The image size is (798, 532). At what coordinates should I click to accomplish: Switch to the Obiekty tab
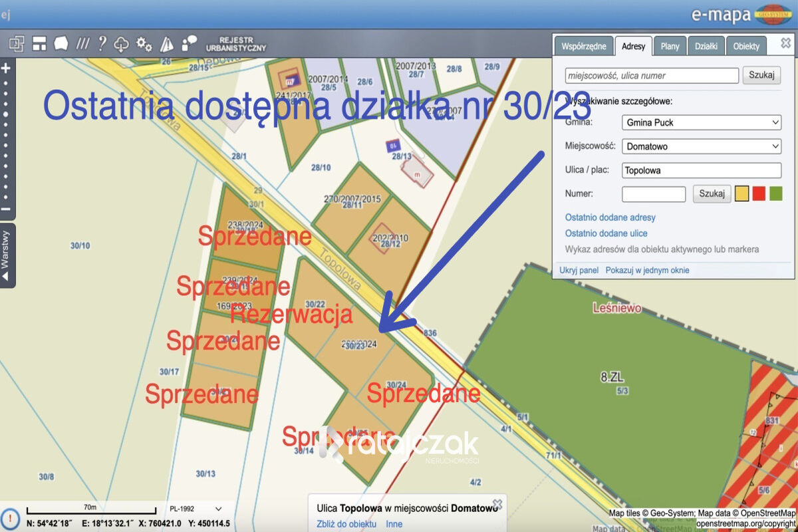point(746,46)
